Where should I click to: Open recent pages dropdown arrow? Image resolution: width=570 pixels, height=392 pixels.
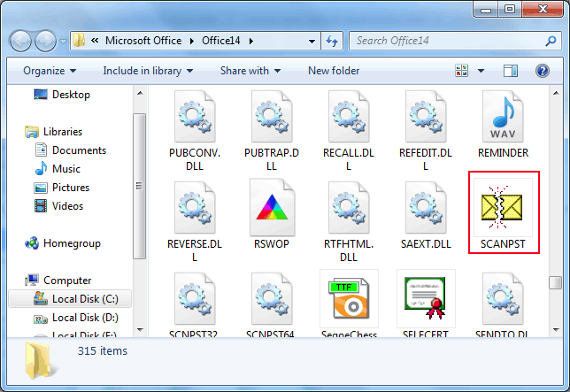point(63,42)
